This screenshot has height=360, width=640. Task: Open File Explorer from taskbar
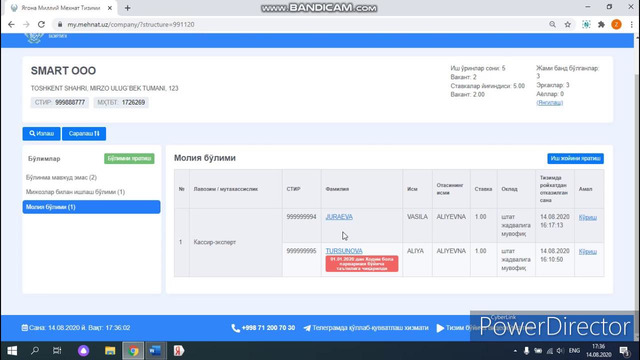[110, 351]
